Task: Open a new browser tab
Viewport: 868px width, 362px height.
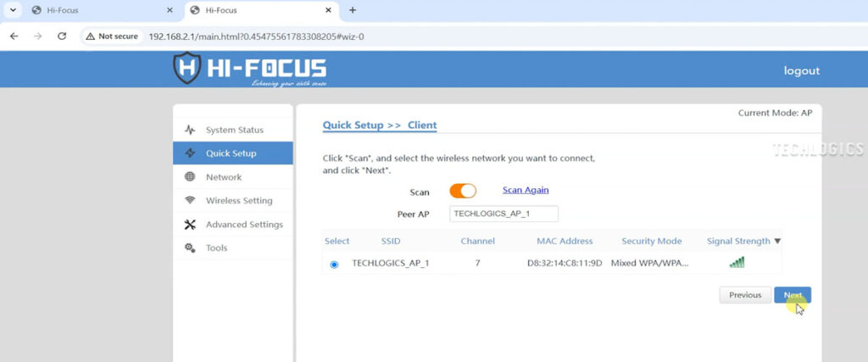Action: (353, 10)
